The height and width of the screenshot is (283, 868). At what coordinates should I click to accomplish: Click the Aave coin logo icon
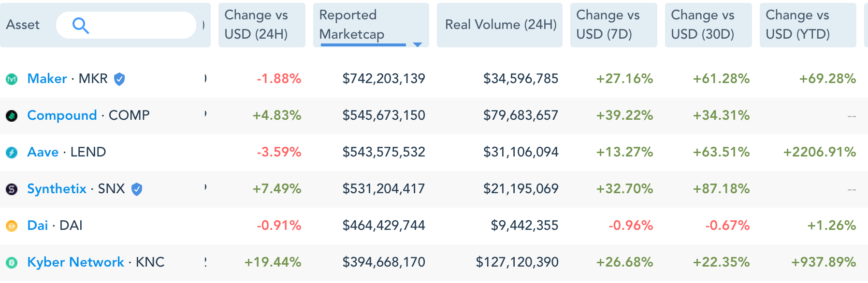[12, 152]
